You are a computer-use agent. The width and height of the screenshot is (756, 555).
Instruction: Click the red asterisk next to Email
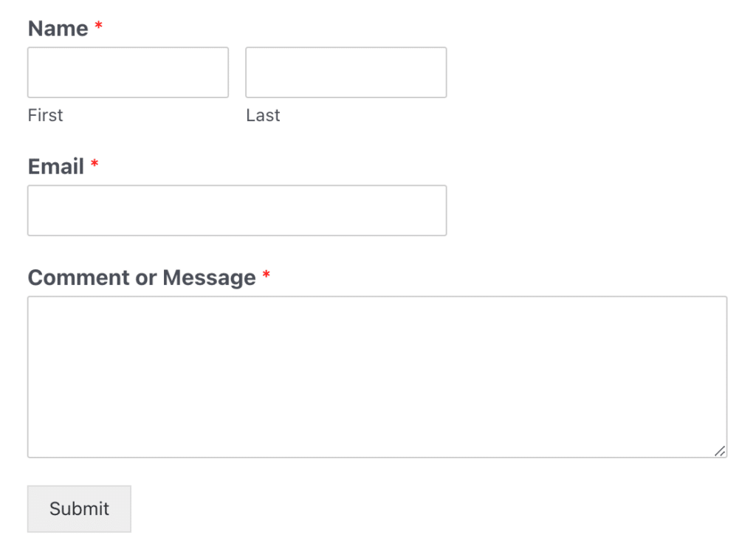(94, 162)
